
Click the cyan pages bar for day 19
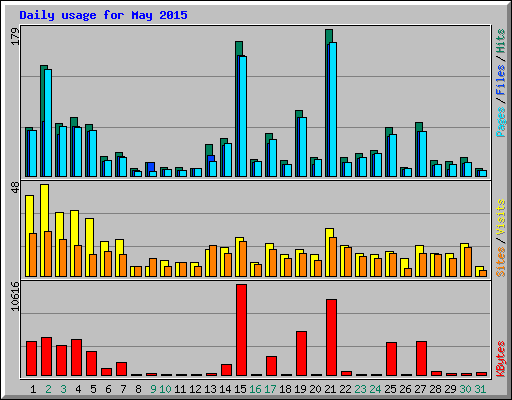point(303,147)
